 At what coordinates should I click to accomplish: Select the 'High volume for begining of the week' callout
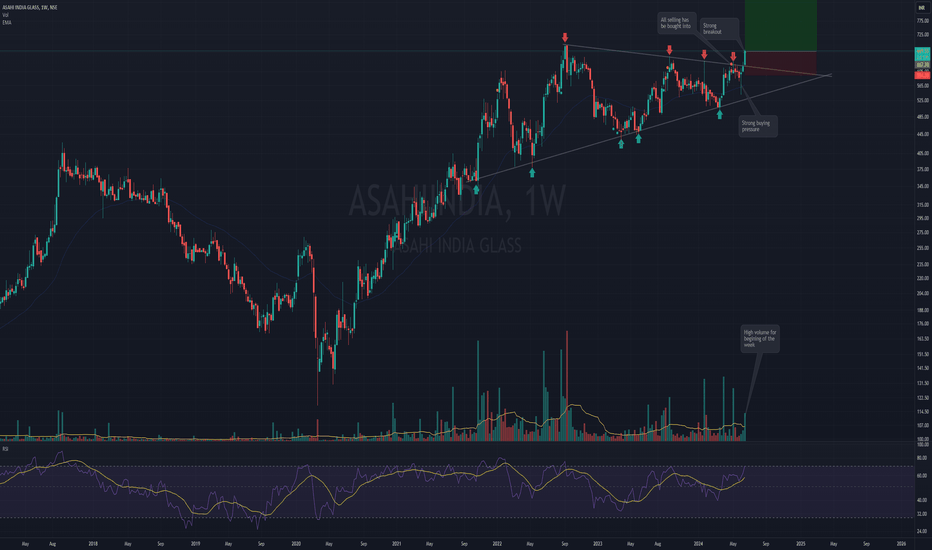coord(760,339)
